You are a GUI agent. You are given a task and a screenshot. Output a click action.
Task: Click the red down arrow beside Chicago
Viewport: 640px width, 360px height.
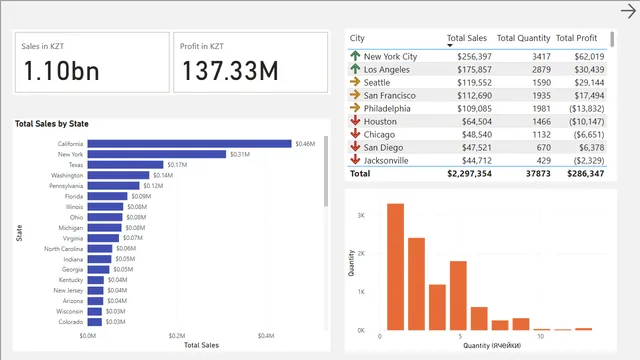click(x=355, y=133)
